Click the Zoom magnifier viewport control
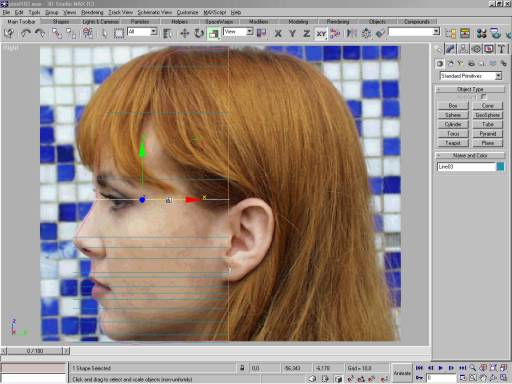512x384 pixels. pyautogui.click(x=473, y=368)
